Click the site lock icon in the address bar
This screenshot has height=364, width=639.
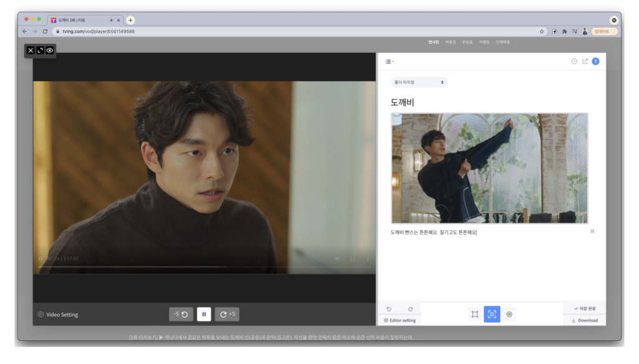click(x=58, y=31)
